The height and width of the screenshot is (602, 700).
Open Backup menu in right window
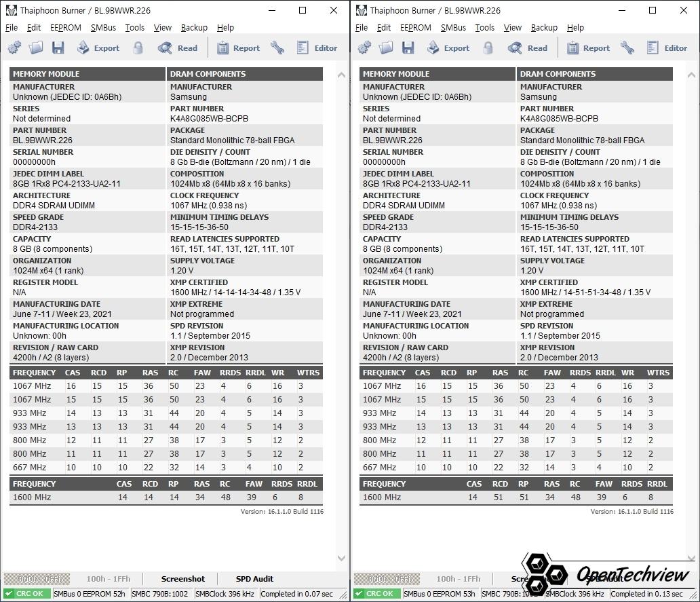544,27
